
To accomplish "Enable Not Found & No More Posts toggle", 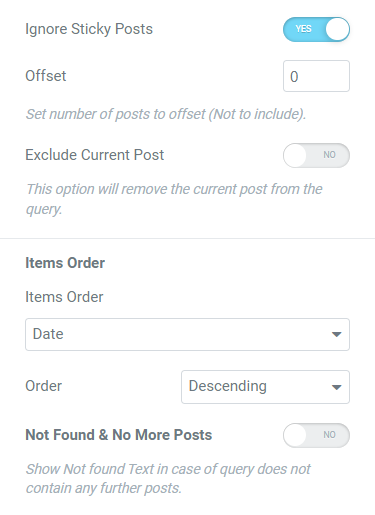I will click(316, 435).
